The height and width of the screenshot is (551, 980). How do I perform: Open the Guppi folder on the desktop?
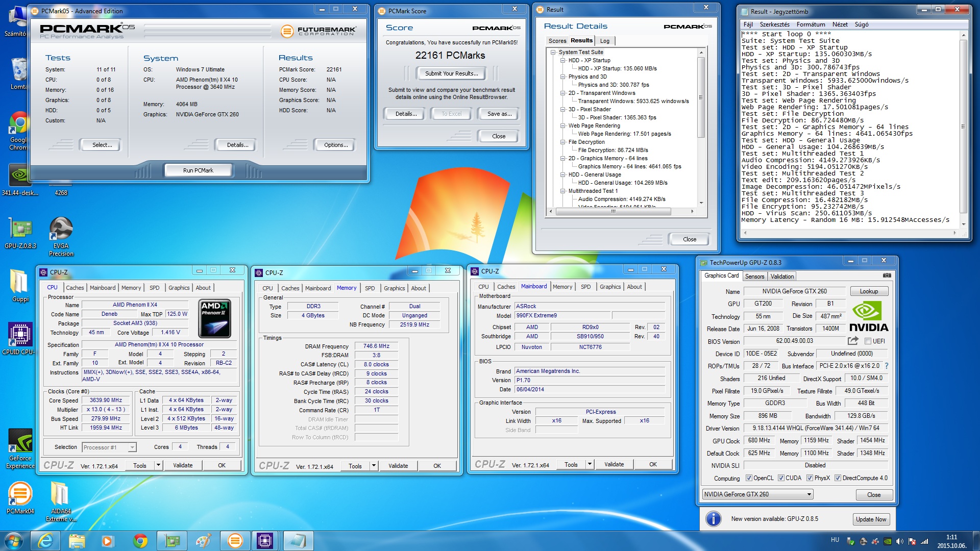pos(20,285)
